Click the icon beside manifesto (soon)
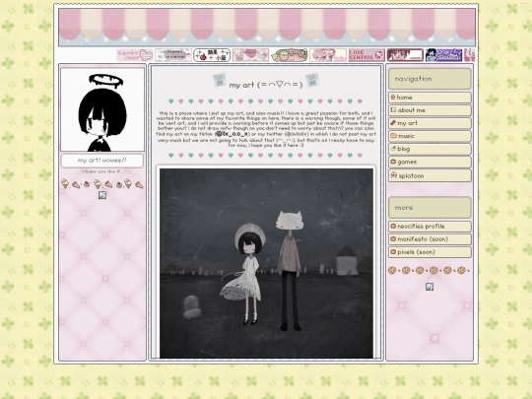 tap(393, 238)
